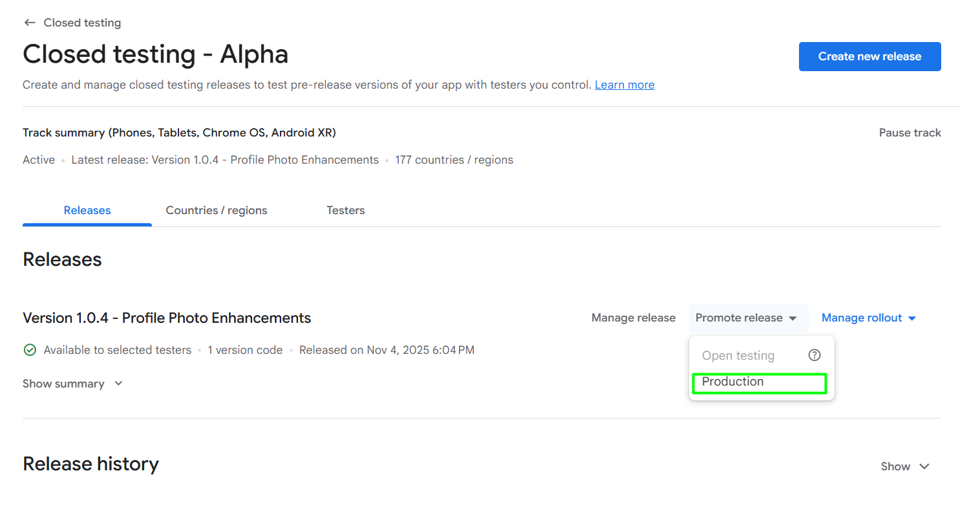Click the Manage rollout dropdown arrow
Image resolution: width=980 pixels, height=524 pixels.
coord(912,318)
